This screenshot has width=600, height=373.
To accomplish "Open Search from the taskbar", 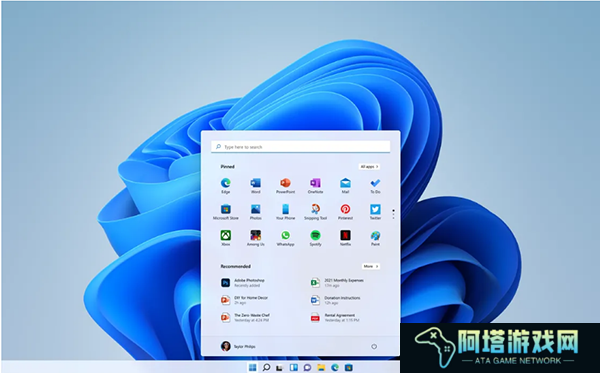I will click(x=266, y=368).
